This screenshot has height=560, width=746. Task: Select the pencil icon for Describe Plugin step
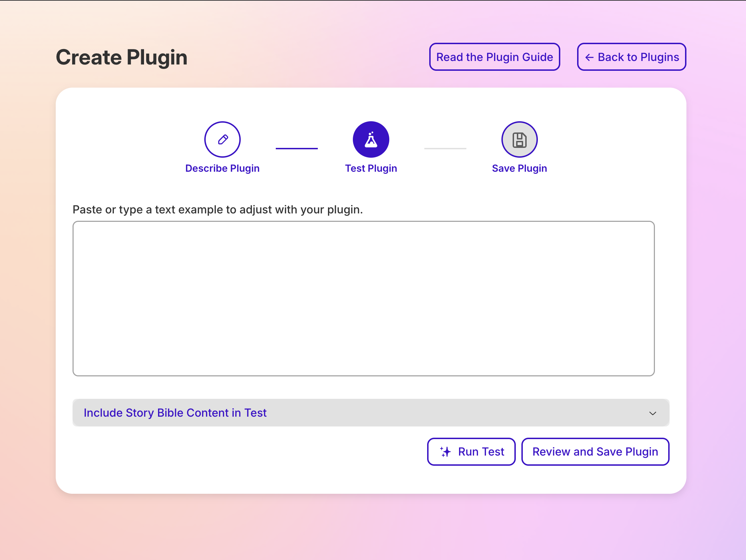click(x=222, y=139)
